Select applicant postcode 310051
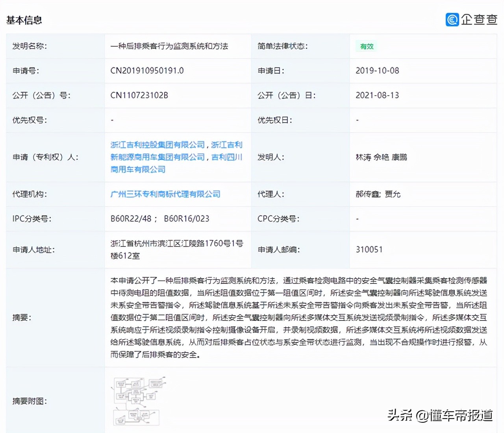The height and width of the screenshot is (433, 504). coord(369,250)
